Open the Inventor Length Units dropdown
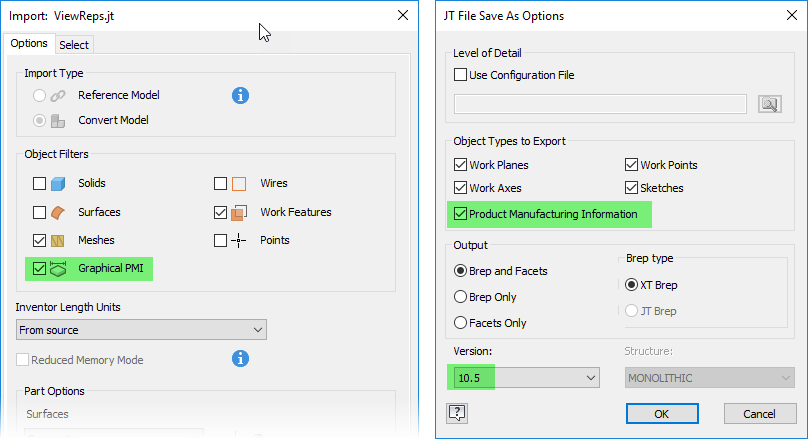This screenshot has width=808, height=439. tap(141, 329)
